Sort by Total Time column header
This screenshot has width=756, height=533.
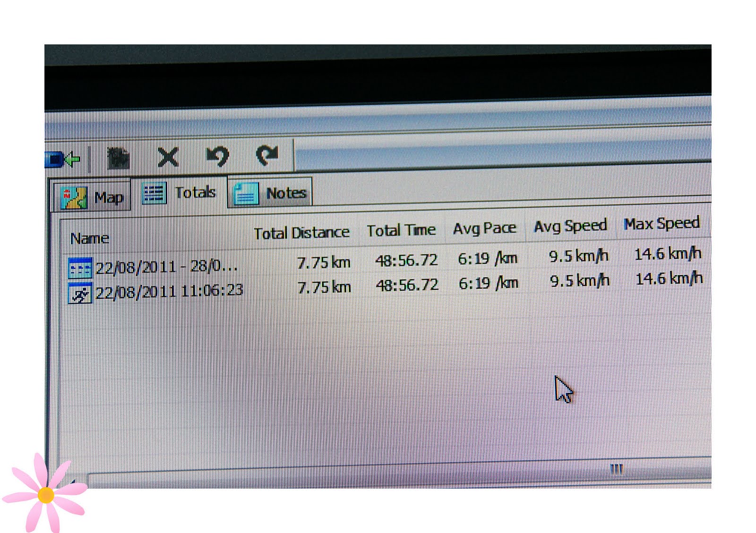tap(401, 230)
